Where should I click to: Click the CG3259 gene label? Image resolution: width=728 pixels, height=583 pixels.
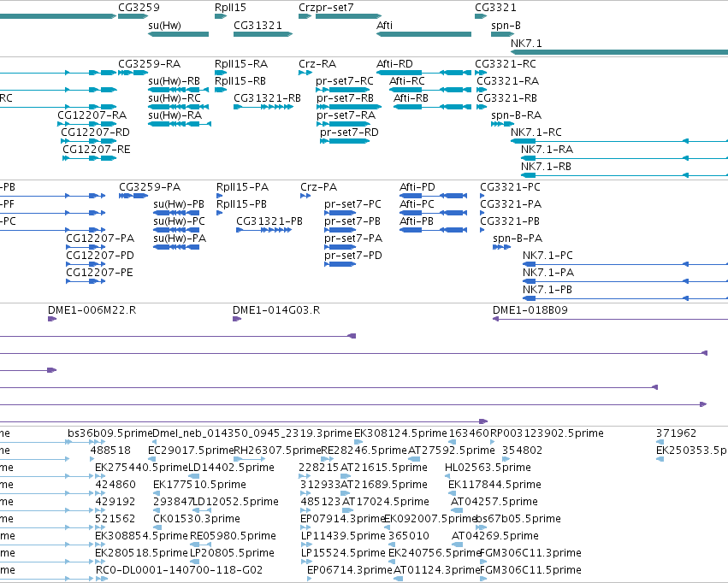pyautogui.click(x=139, y=8)
